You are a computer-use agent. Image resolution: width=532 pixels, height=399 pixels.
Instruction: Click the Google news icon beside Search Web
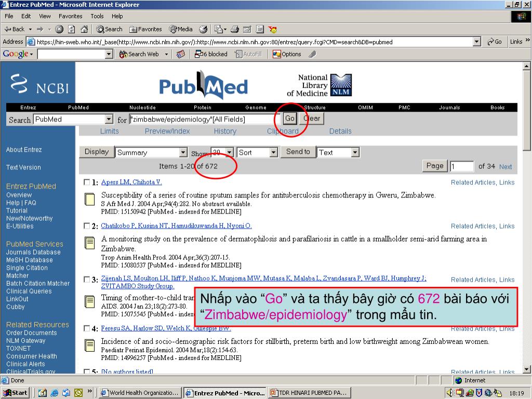coord(181,54)
